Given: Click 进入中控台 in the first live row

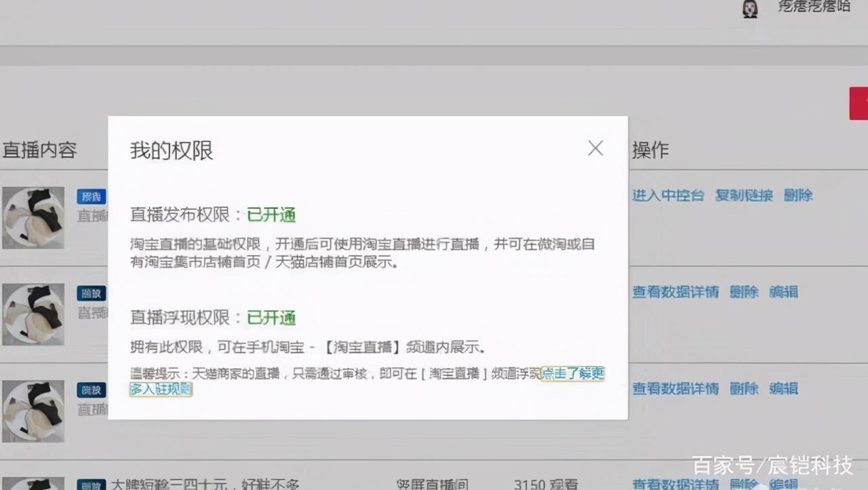Looking at the screenshot, I should tap(668, 195).
